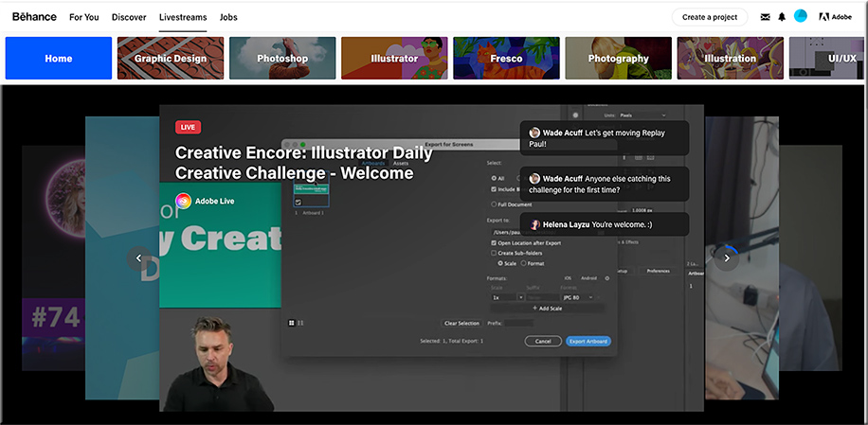Click 'You're welcome. :)' chat message
The height and width of the screenshot is (425, 868).
623,225
